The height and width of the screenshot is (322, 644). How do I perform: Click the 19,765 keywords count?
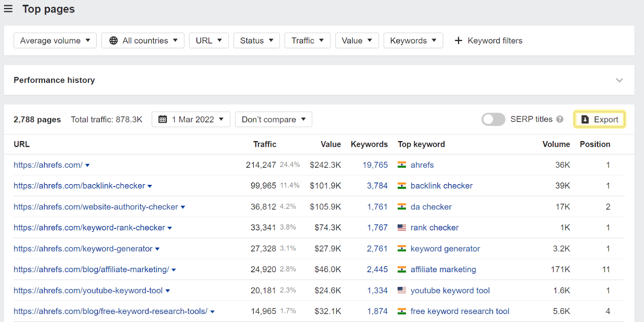pyautogui.click(x=375, y=165)
